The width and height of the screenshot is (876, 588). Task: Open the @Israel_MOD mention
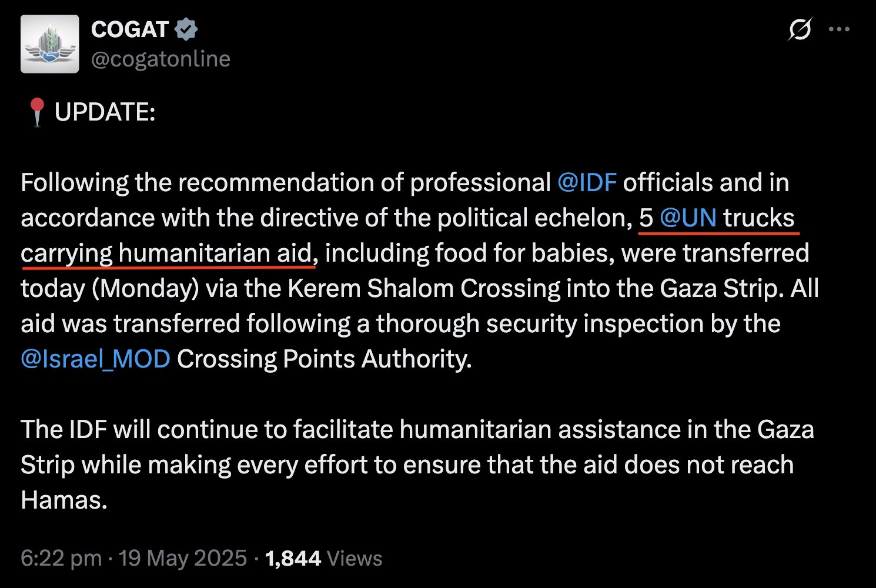95,359
